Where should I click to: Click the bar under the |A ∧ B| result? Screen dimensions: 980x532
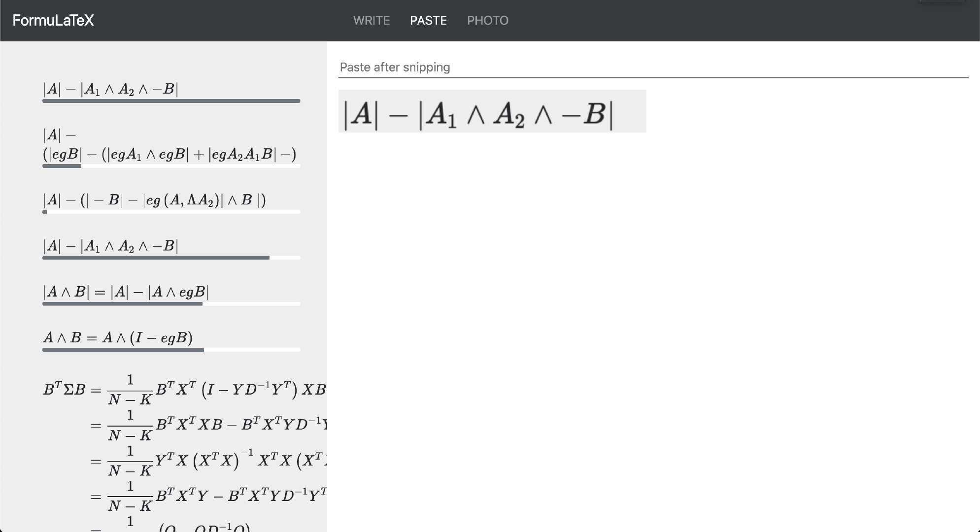coord(171,304)
